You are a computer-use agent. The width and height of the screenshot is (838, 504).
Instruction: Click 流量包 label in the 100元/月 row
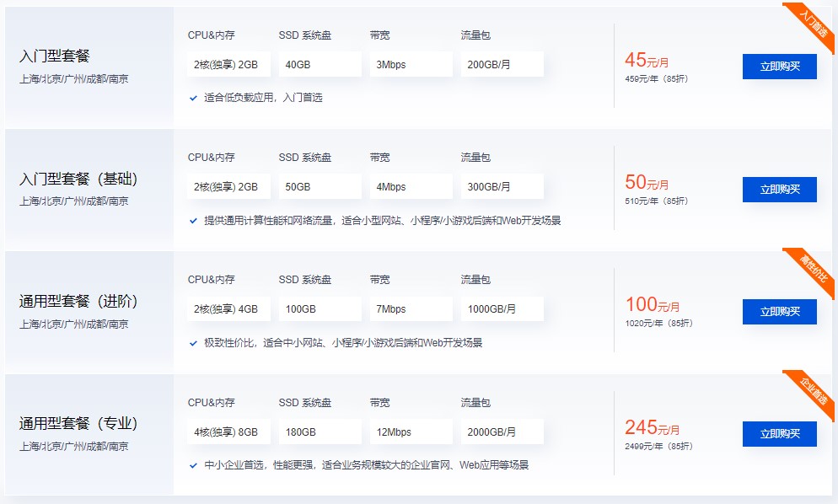point(475,280)
